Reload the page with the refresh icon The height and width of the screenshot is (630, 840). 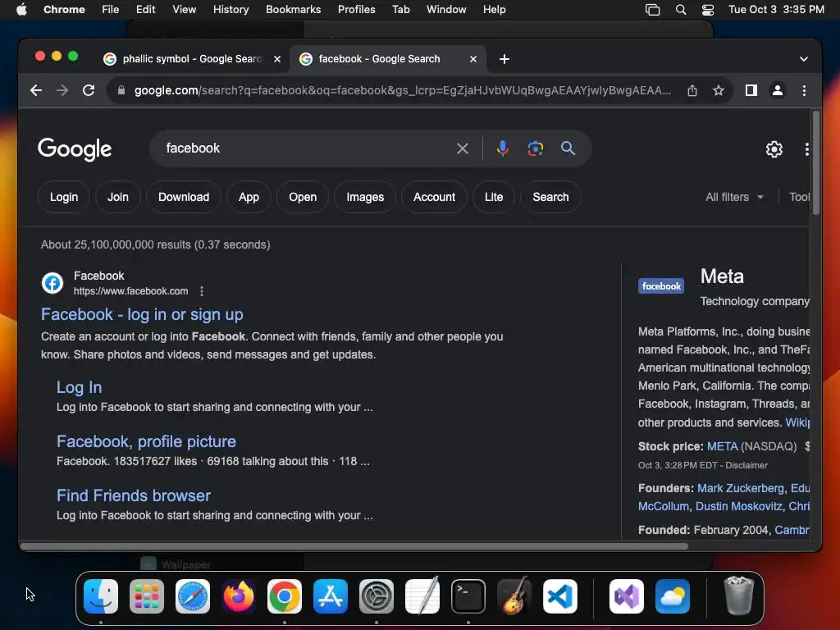point(89,90)
